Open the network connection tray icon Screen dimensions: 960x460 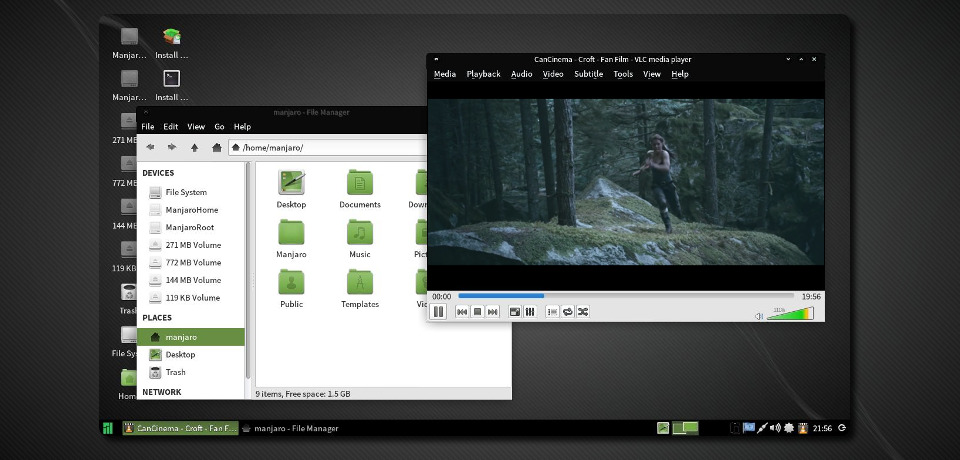[762, 428]
